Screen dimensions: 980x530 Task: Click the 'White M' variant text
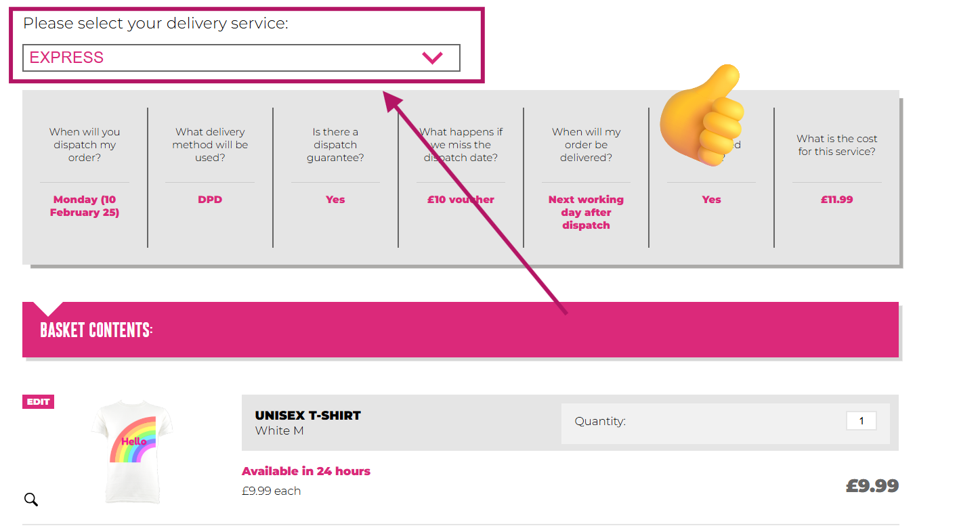279,430
